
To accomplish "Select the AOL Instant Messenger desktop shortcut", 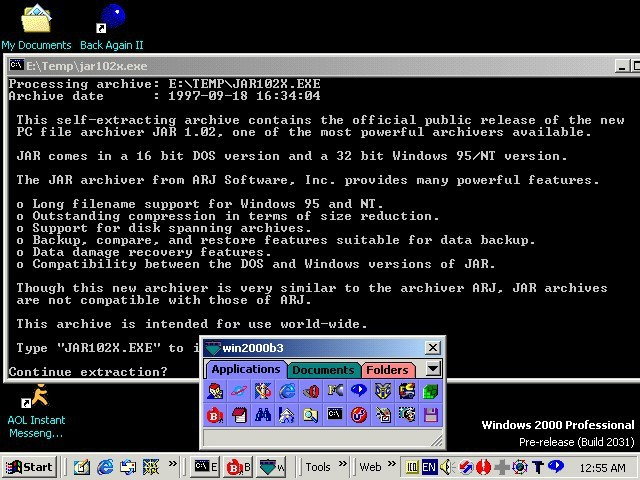I will [x=36, y=411].
